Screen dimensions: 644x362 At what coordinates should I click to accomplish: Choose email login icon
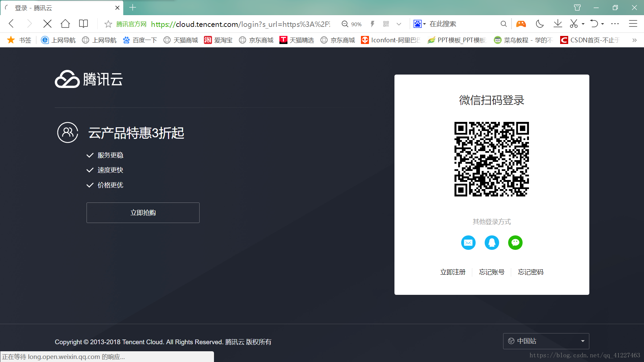pos(468,242)
